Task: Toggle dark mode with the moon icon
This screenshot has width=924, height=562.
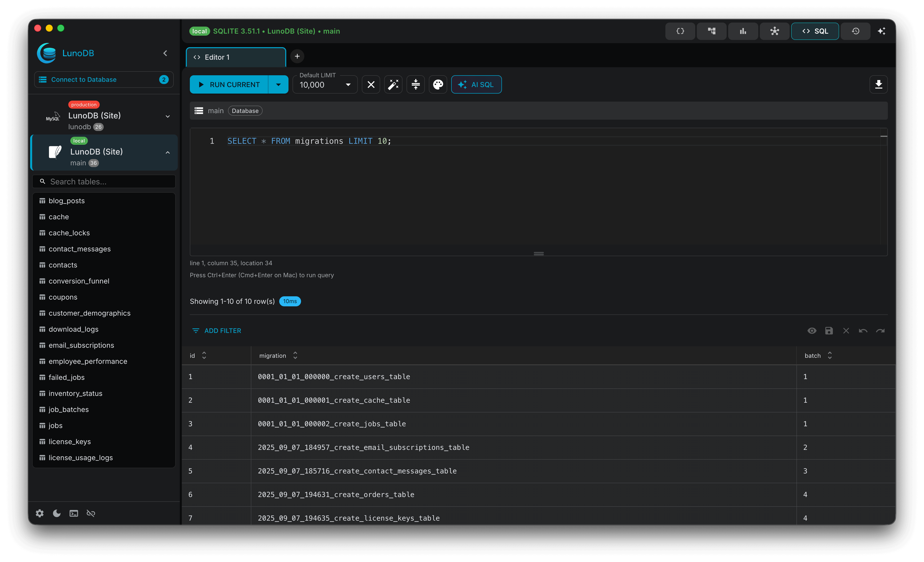Action: click(x=57, y=513)
